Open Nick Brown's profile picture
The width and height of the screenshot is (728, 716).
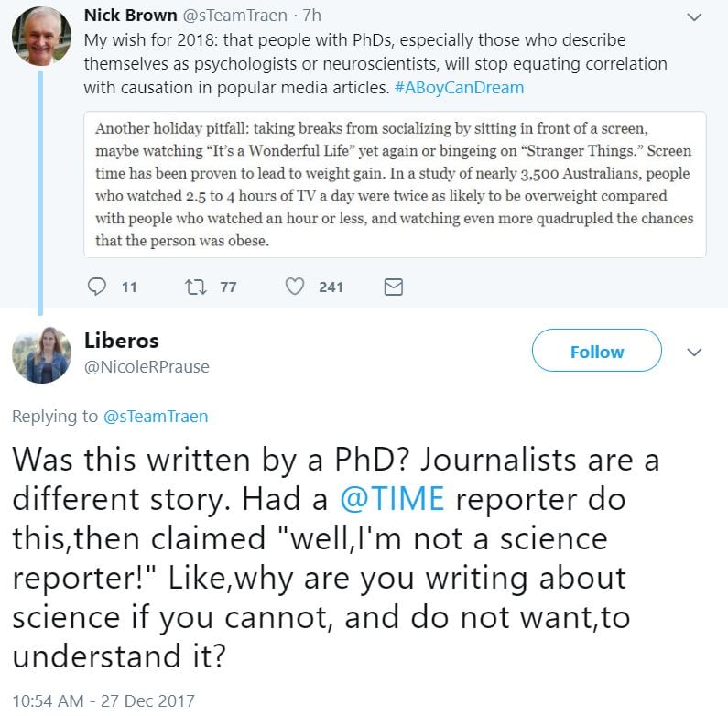[x=41, y=37]
